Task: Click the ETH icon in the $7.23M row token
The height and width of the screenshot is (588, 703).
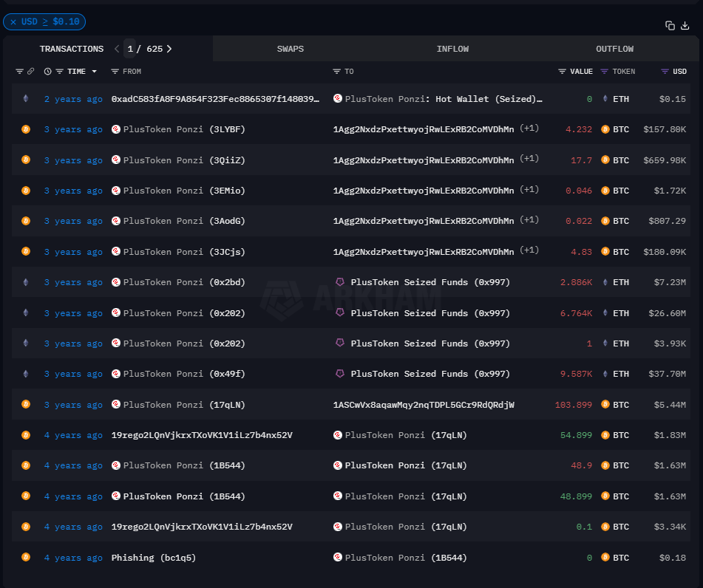Action: click(605, 282)
